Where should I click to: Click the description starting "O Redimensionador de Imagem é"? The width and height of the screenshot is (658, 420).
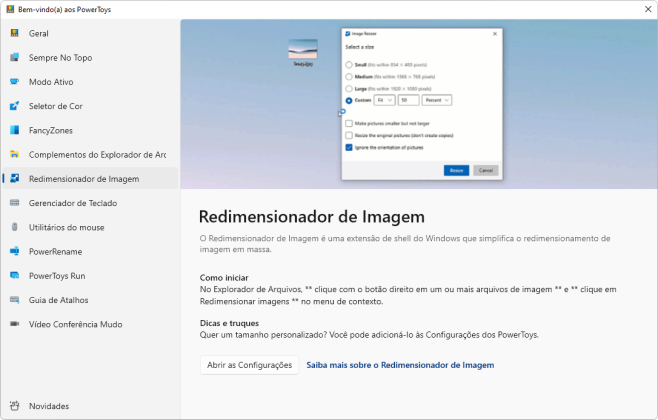[x=405, y=244]
